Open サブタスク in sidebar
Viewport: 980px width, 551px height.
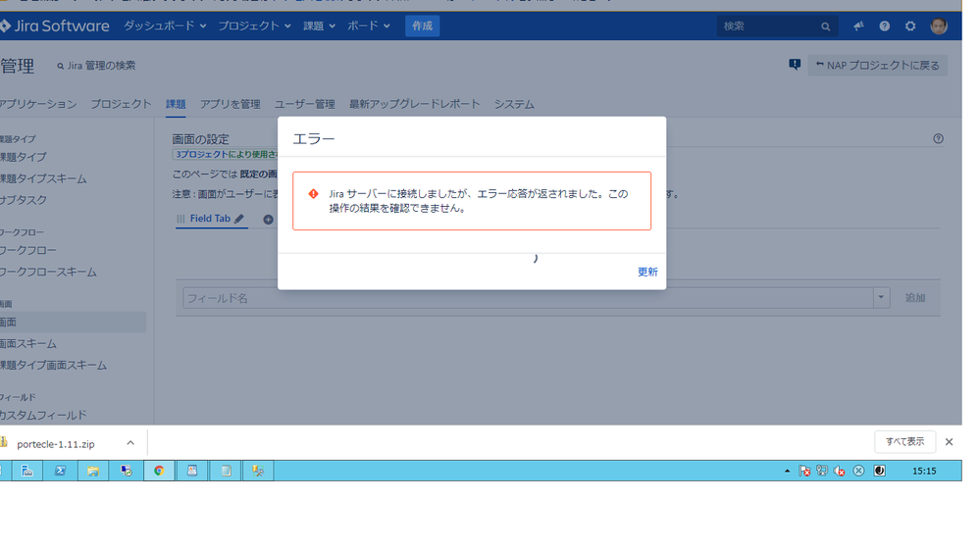point(24,200)
